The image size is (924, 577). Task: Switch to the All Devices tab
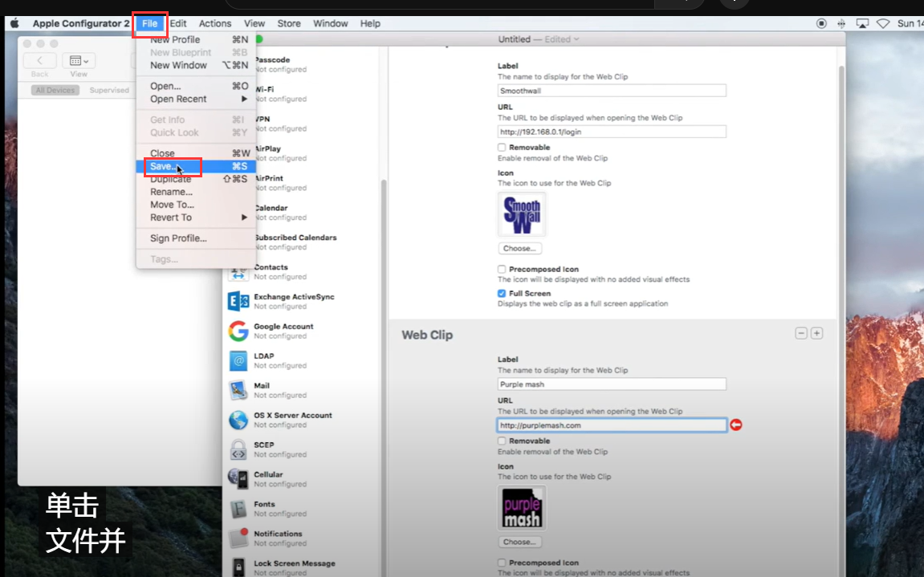click(x=55, y=90)
